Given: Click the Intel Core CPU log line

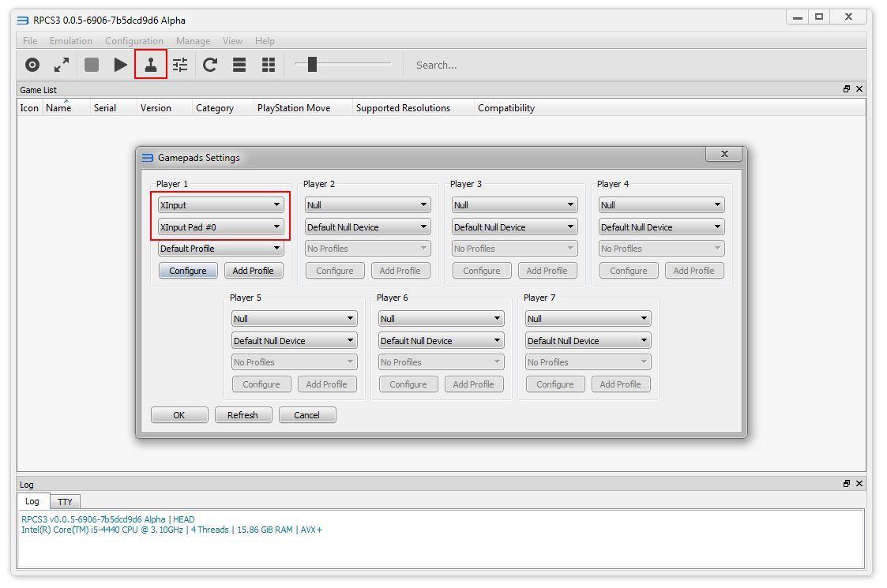Looking at the screenshot, I should (x=172, y=530).
